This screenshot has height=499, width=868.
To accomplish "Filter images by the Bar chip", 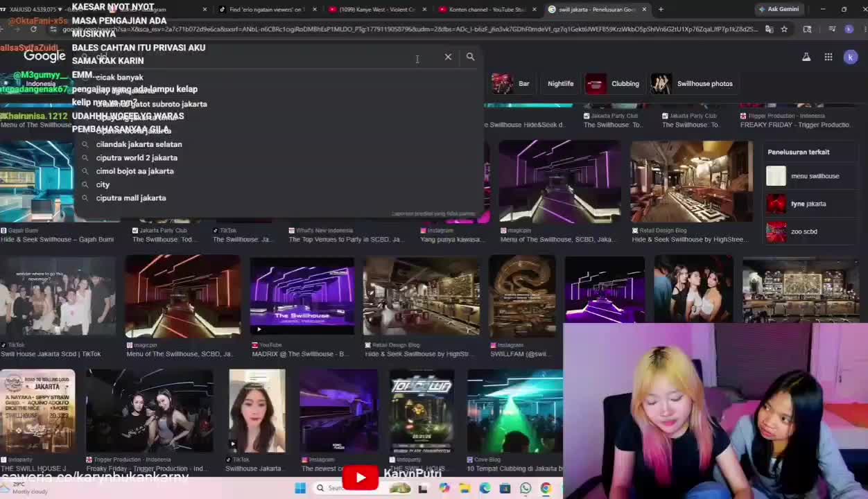I will (x=512, y=84).
